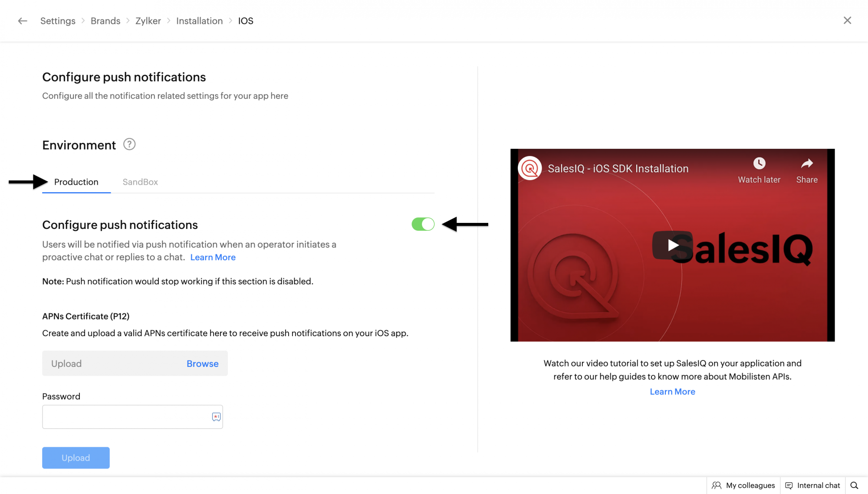Switch to the SandBox tab
The height and width of the screenshot is (494, 868).
point(140,182)
